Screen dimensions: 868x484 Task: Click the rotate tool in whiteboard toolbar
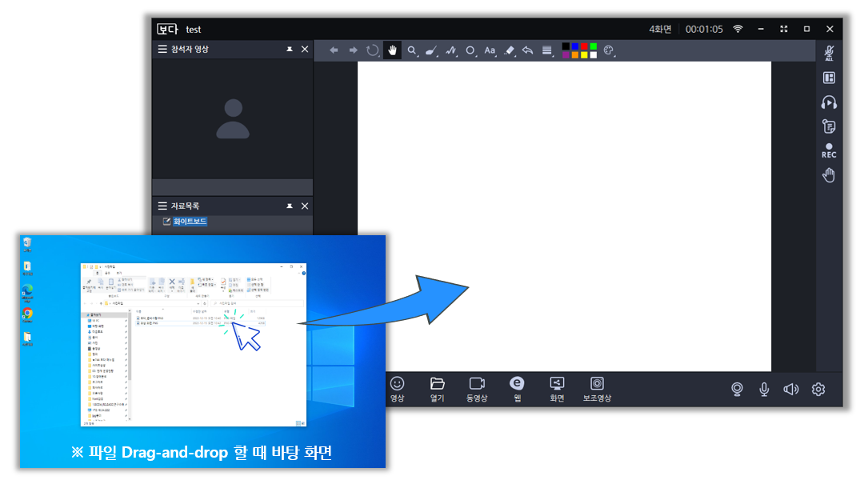(x=373, y=50)
